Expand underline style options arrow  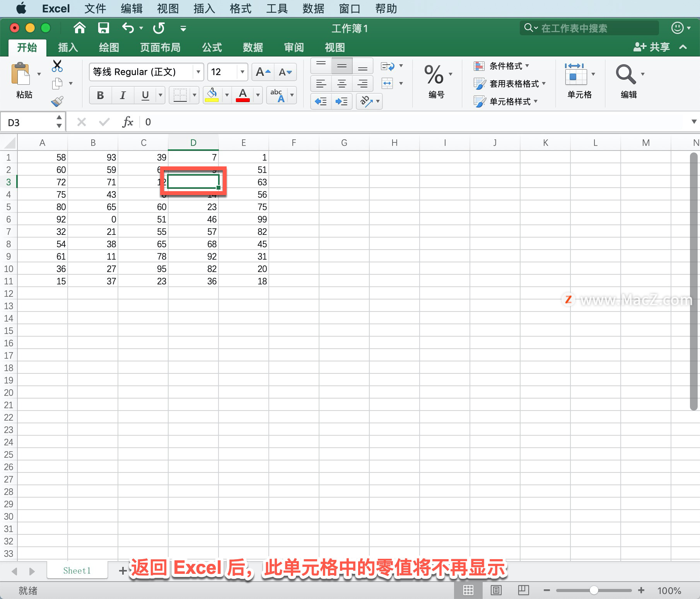point(160,95)
